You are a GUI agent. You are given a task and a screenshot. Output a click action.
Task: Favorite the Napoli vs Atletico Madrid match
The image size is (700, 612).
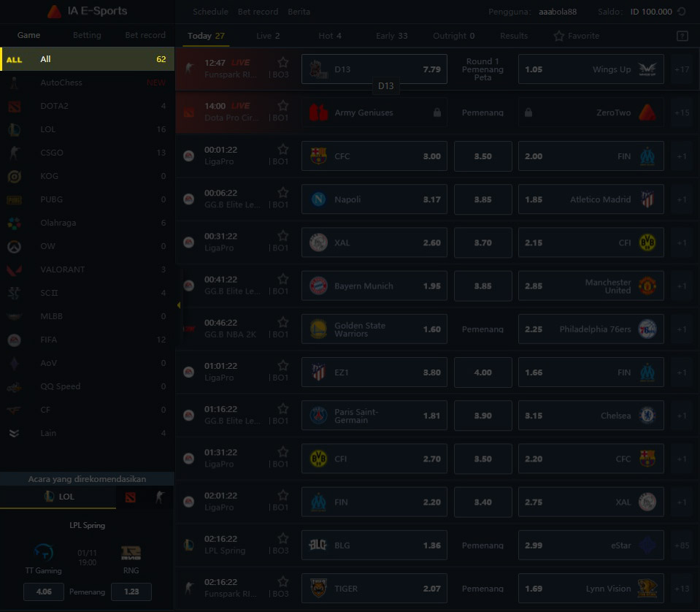pyautogui.click(x=282, y=193)
